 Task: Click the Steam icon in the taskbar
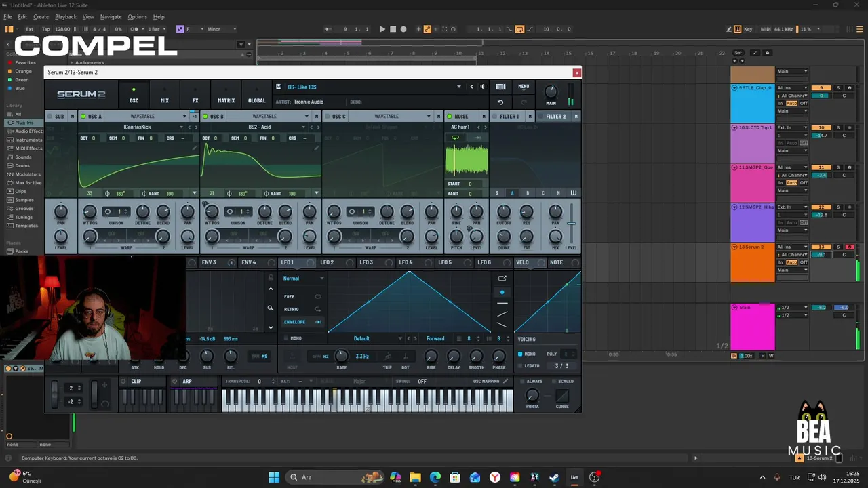[554, 477]
